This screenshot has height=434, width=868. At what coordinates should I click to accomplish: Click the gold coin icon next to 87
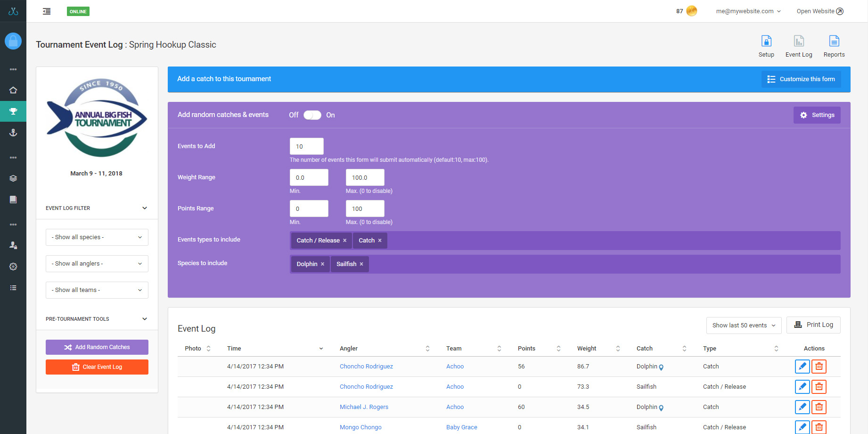pyautogui.click(x=691, y=11)
